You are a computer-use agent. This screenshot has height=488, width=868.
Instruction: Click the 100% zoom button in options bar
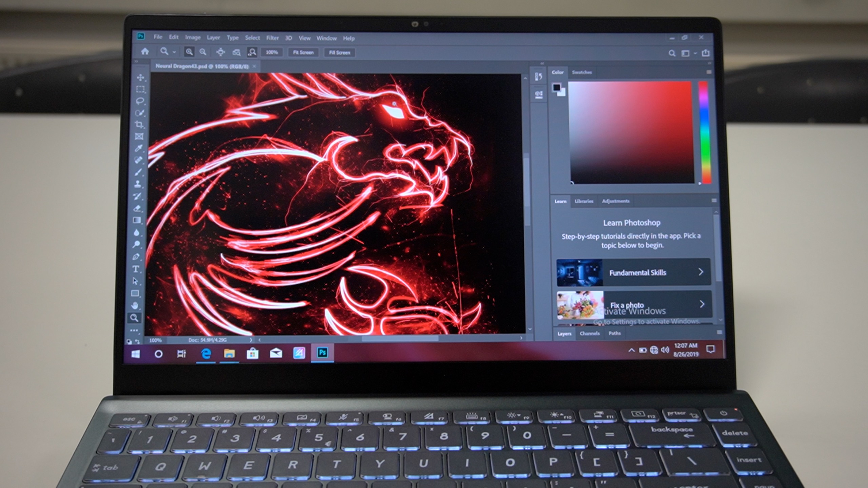point(272,52)
